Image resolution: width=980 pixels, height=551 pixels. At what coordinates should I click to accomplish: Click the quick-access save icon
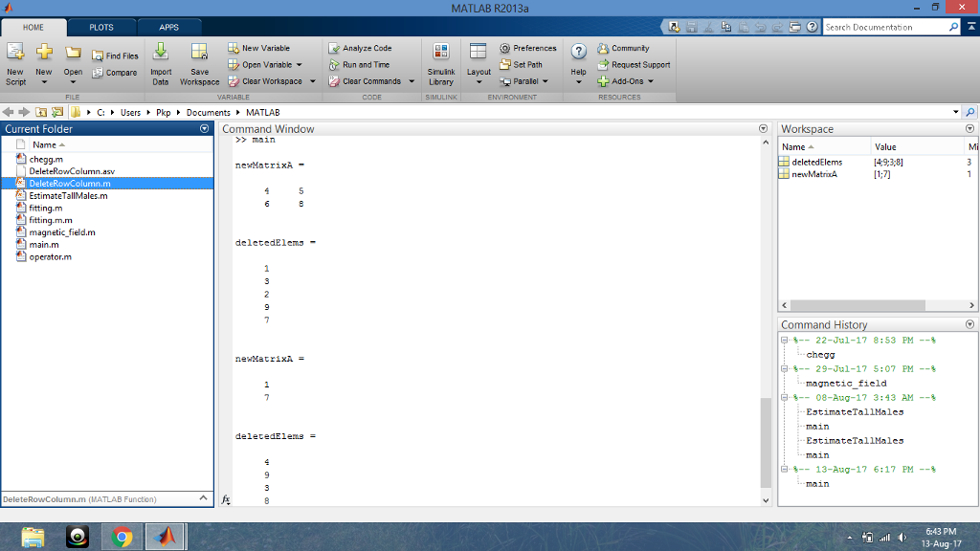(x=691, y=27)
